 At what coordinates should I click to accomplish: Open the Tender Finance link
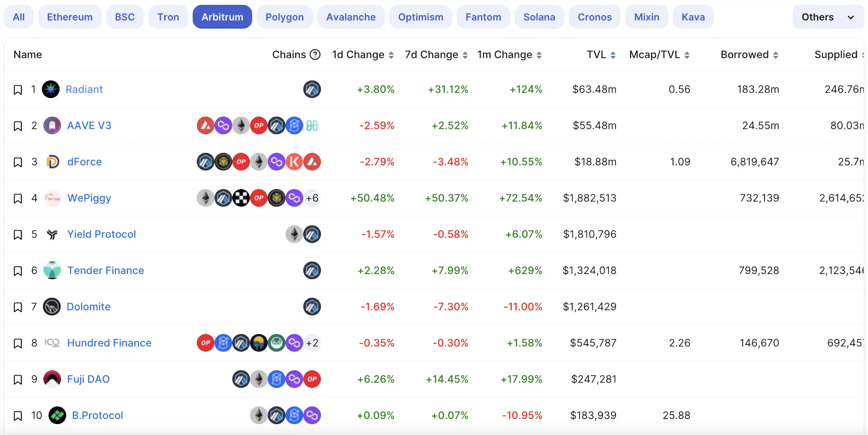[105, 270]
